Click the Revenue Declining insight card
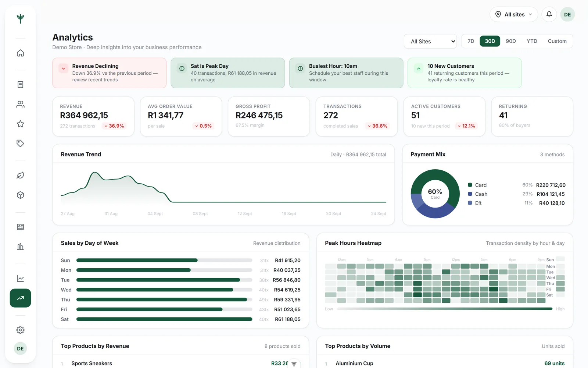 [x=110, y=73]
